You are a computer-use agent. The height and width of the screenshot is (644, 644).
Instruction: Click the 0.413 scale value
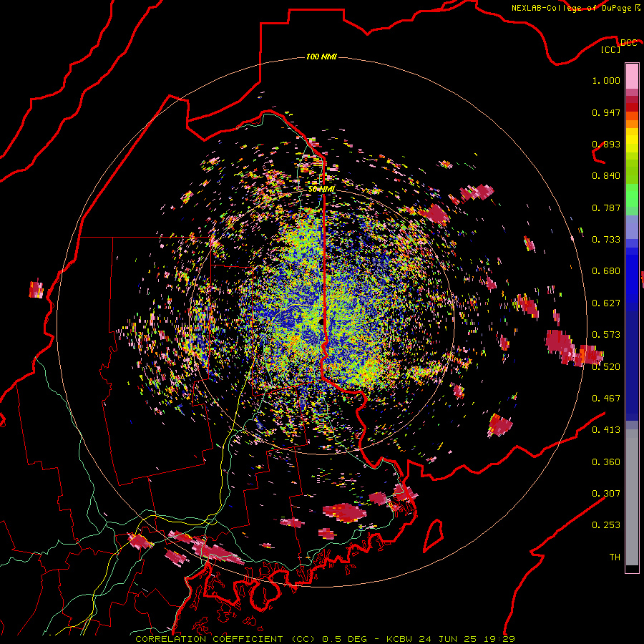pos(606,430)
